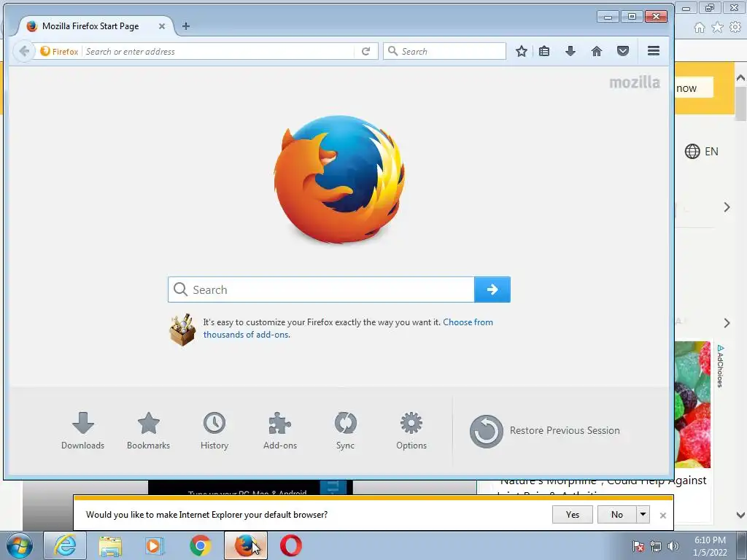Dismiss the default browser notification bar
Image resolution: width=747 pixels, height=560 pixels.
coord(662,516)
